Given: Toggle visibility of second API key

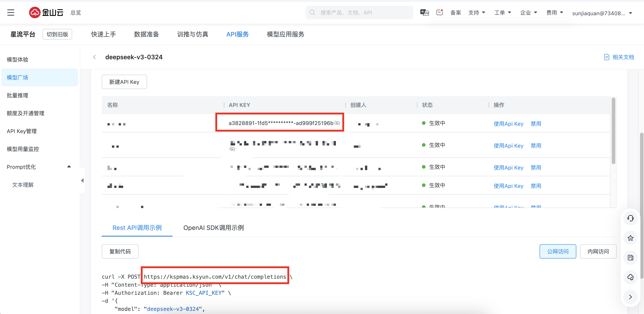Looking at the screenshot, I should click(x=232, y=149).
